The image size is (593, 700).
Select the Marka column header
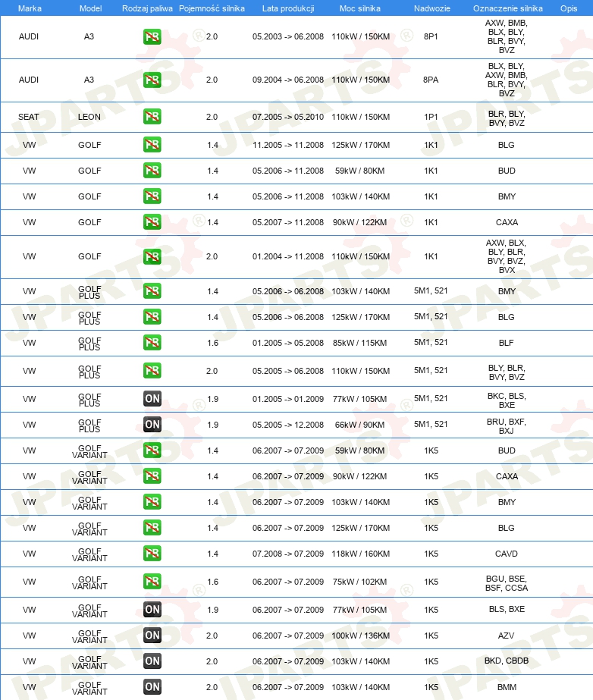[30, 8]
